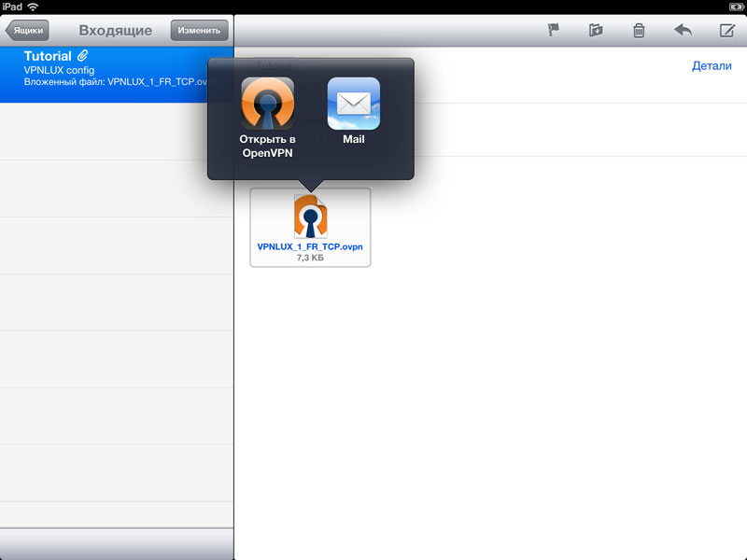Viewport: 747px width, 560px height.
Task: Compose a new message
Action: point(726,31)
